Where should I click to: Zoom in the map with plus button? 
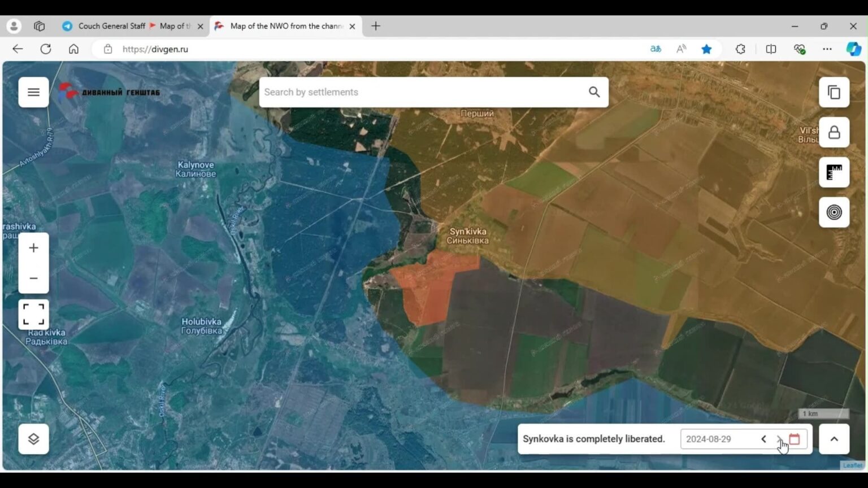coord(33,248)
